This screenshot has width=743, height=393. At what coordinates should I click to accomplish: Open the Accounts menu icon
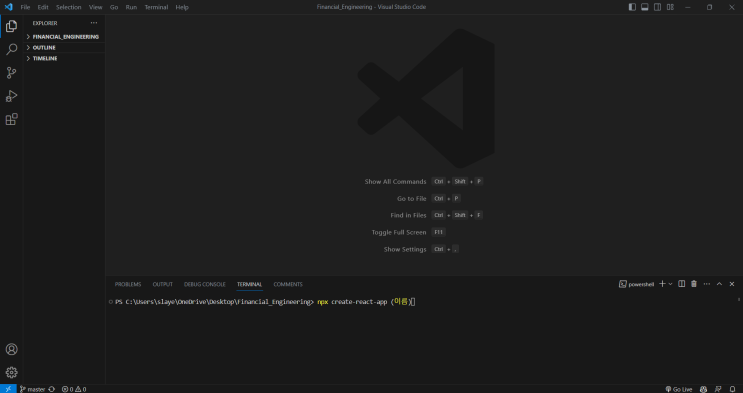(11, 349)
